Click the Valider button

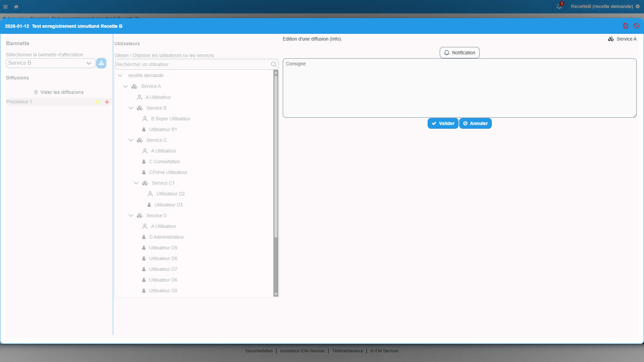[443, 123]
